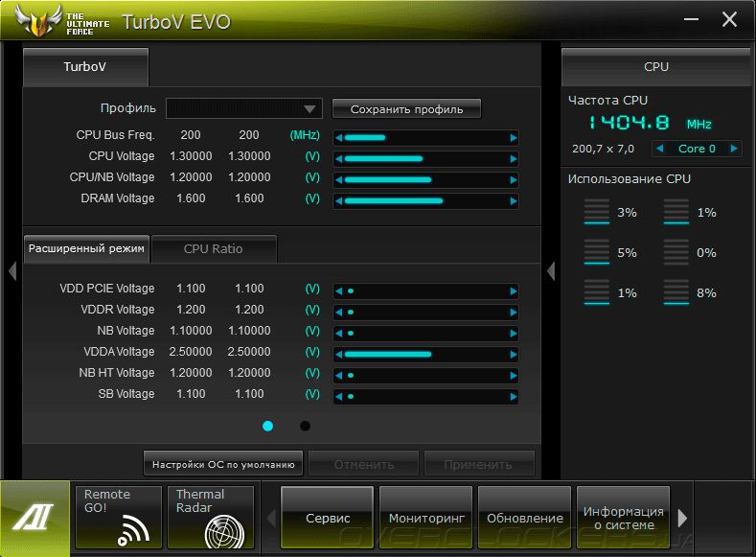Click the DRAM Voltage slider bar
The height and width of the screenshot is (557, 756).
coord(426,201)
